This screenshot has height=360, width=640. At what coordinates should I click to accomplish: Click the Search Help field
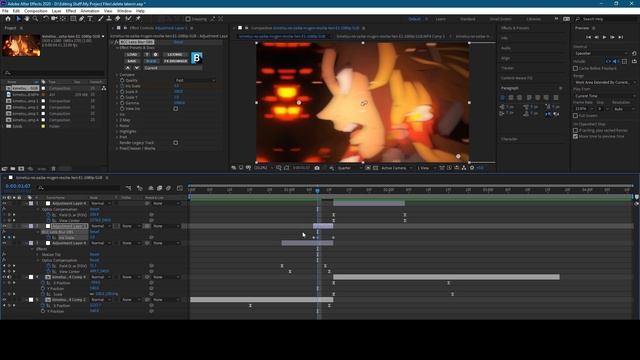click(x=606, y=19)
